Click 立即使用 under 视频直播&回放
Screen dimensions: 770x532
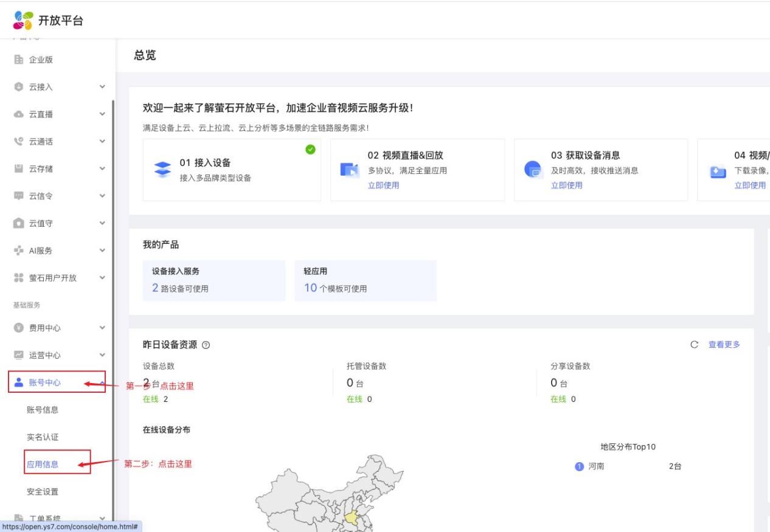click(383, 185)
